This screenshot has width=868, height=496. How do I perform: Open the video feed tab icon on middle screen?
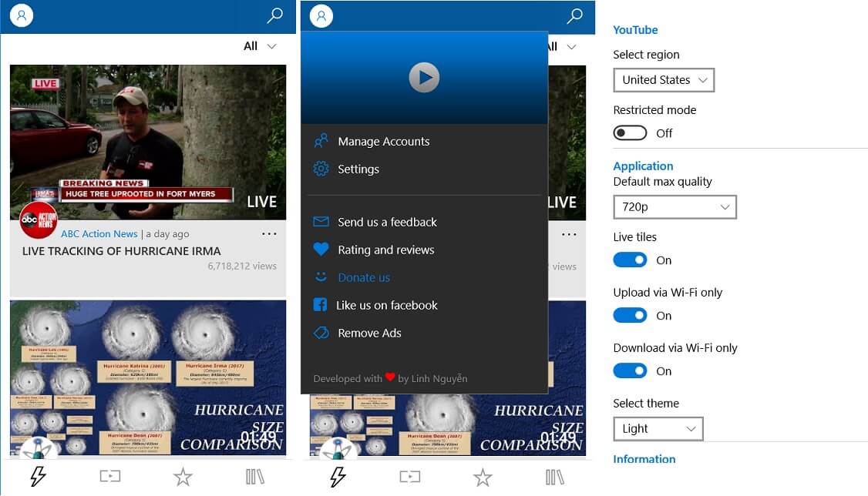point(410,477)
